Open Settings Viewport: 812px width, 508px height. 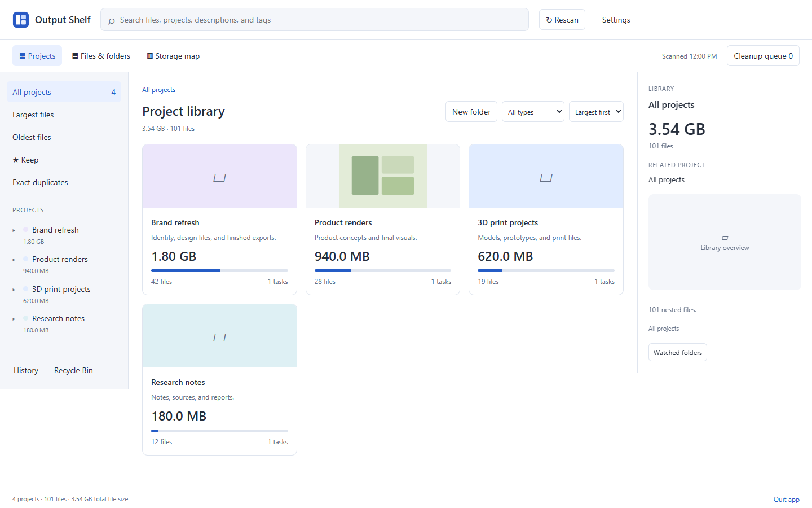[x=616, y=20]
